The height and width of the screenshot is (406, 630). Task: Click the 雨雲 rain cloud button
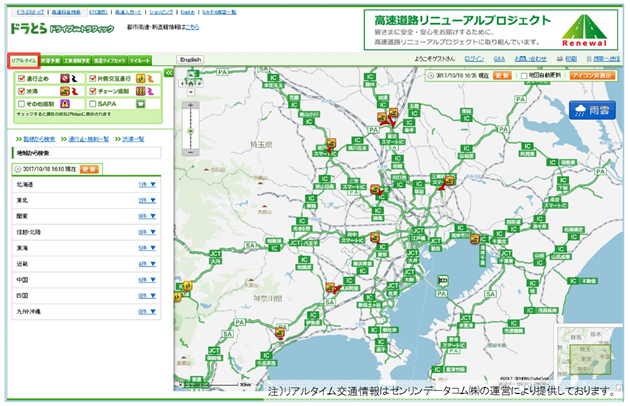click(594, 111)
